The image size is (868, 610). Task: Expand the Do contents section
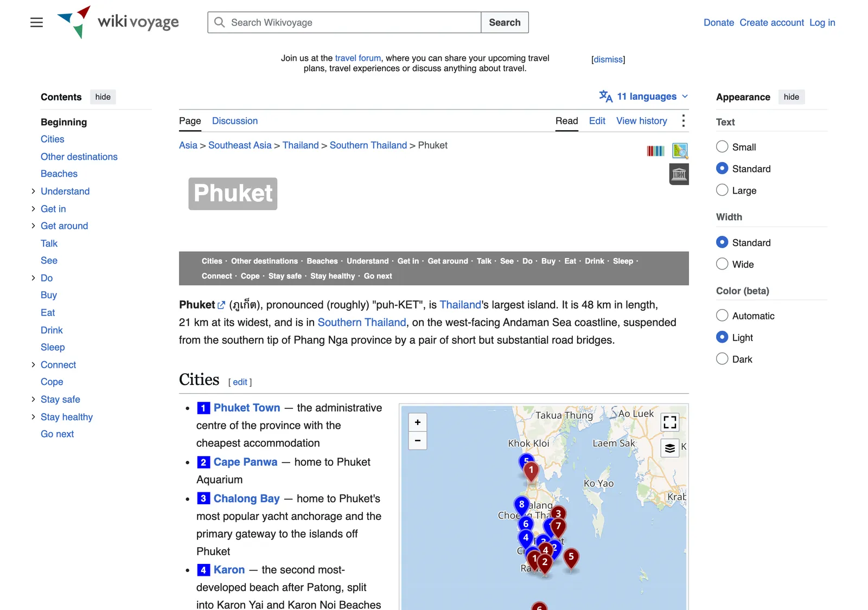33,278
